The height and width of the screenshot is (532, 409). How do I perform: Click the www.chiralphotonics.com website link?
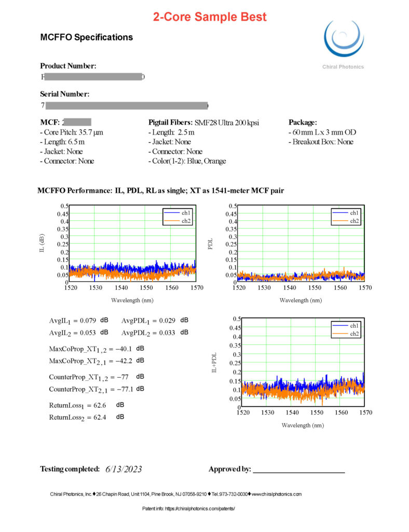(277, 494)
